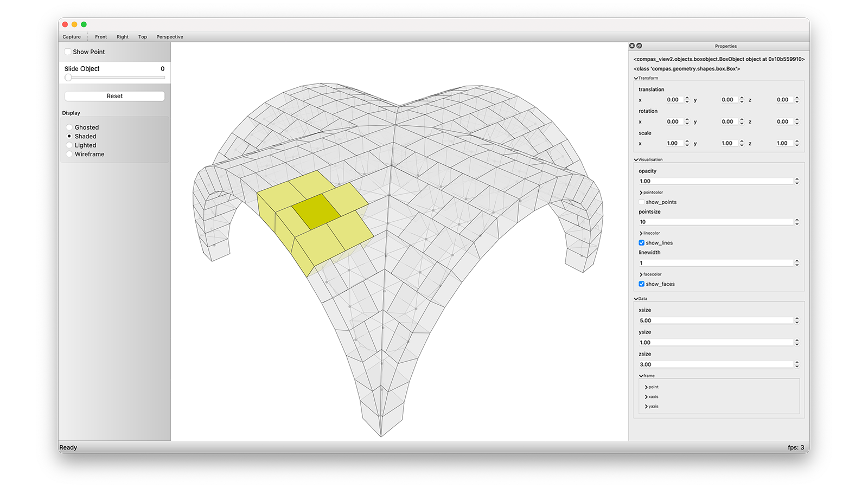Click the pointsize stepper arrows
The image size is (868, 488).
[796, 222]
